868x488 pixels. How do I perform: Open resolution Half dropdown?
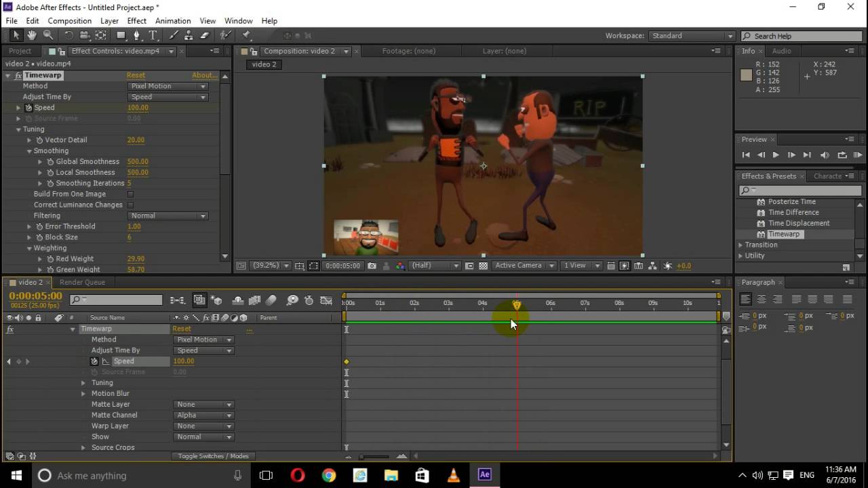(x=435, y=266)
